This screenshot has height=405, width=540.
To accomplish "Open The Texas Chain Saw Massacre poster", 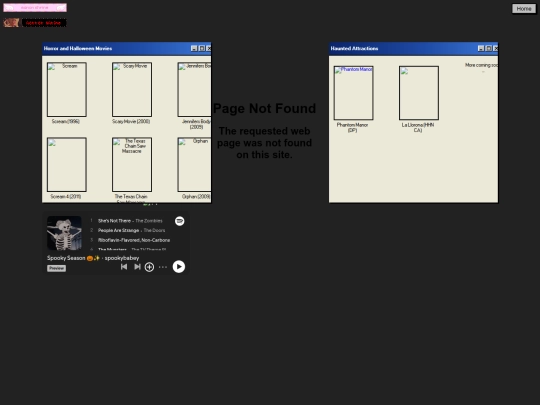I will 132,165.
